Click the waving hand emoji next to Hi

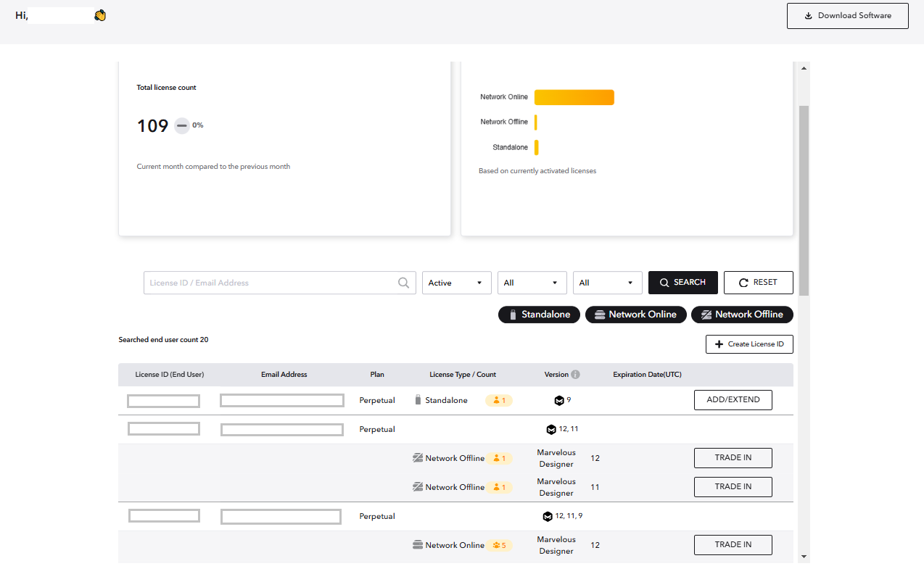tap(99, 14)
